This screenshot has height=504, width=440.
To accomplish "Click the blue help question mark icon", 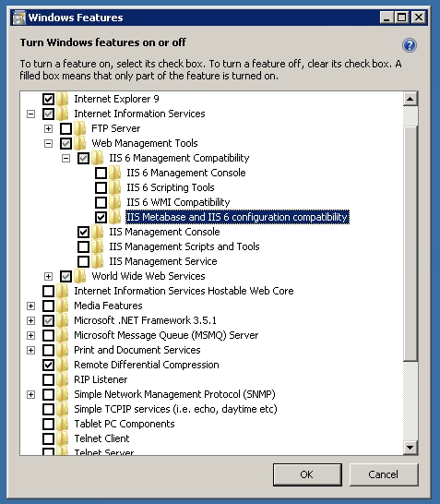I will point(410,45).
